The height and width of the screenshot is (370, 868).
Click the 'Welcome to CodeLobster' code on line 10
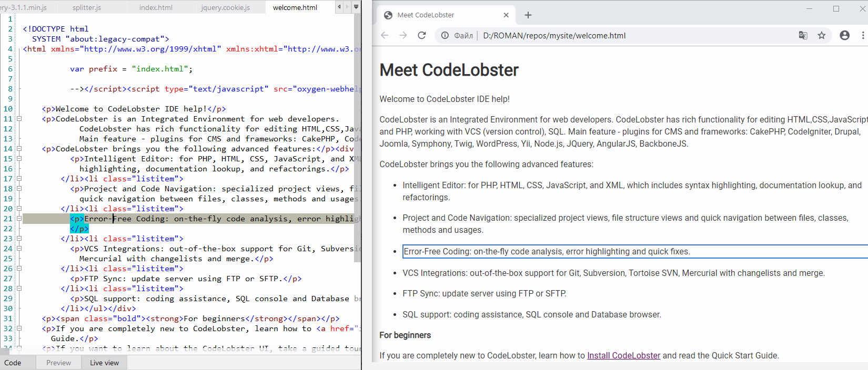[134, 109]
